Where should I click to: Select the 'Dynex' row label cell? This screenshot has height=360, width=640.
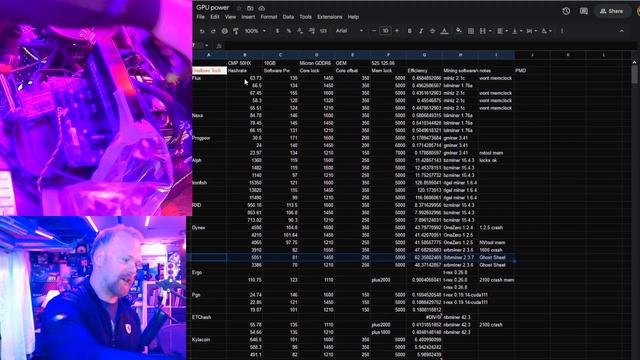click(x=209, y=228)
